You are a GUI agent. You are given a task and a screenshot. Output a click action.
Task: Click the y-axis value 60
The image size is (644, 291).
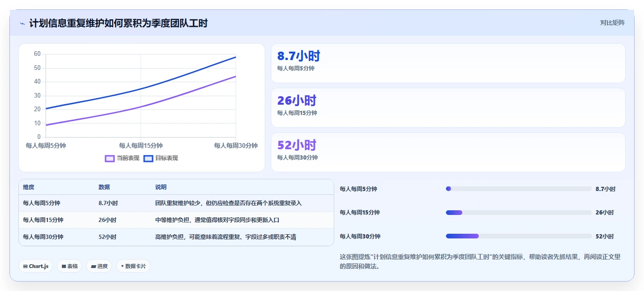pyautogui.click(x=37, y=54)
